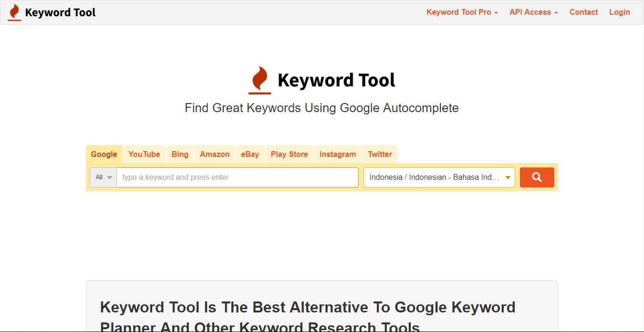The height and width of the screenshot is (332, 644).
Task: Switch to the eBay tab
Action: [250, 154]
